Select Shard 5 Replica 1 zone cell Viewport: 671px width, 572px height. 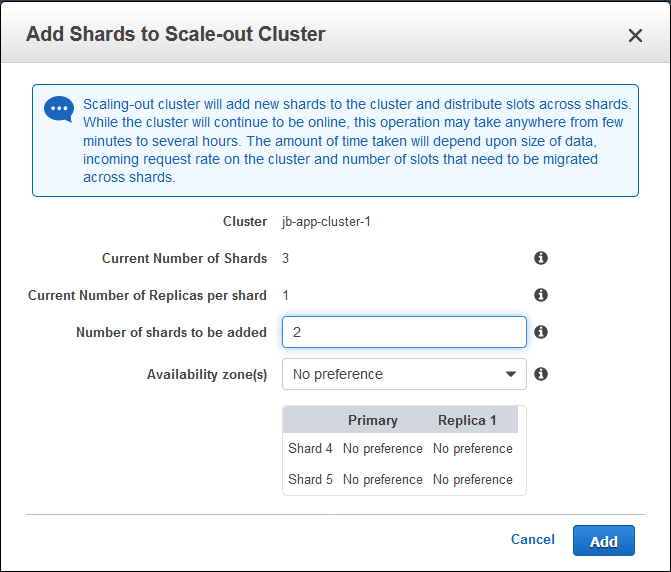click(473, 480)
